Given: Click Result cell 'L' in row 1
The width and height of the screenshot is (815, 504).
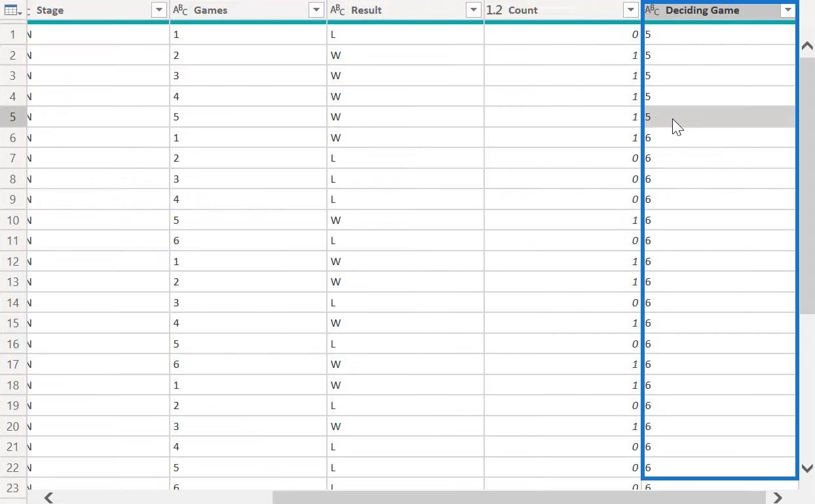Looking at the screenshot, I should point(406,35).
